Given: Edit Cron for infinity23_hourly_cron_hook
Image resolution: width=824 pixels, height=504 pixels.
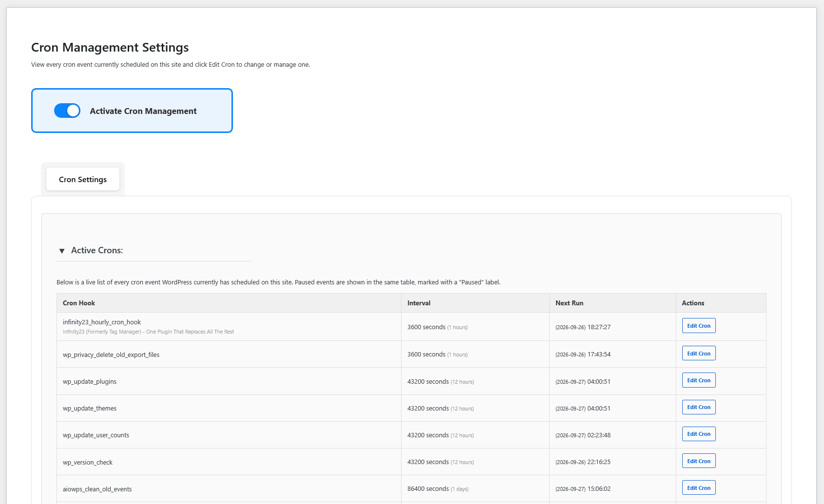Looking at the screenshot, I should point(699,326).
